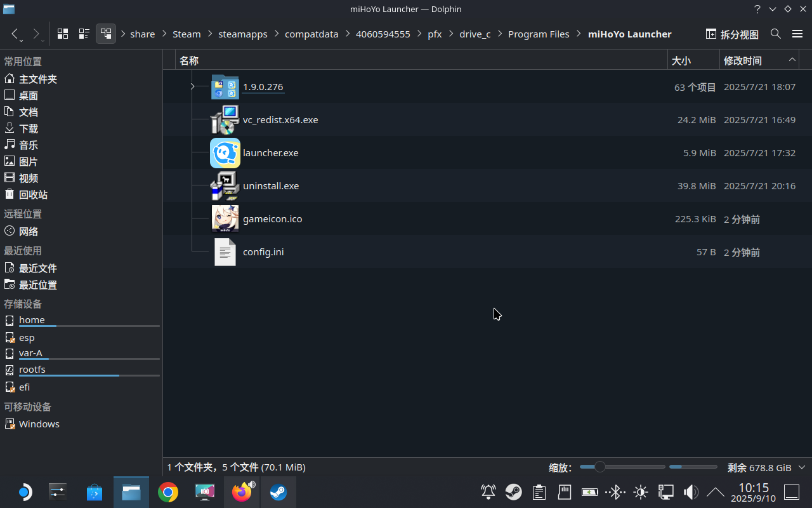Image resolution: width=812 pixels, height=508 pixels.
Task: Expand hidden system tray icons arrow
Action: 716,492
